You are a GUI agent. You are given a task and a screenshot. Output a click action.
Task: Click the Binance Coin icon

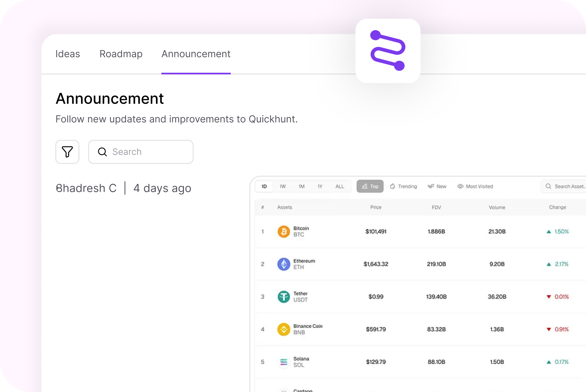pos(284,329)
